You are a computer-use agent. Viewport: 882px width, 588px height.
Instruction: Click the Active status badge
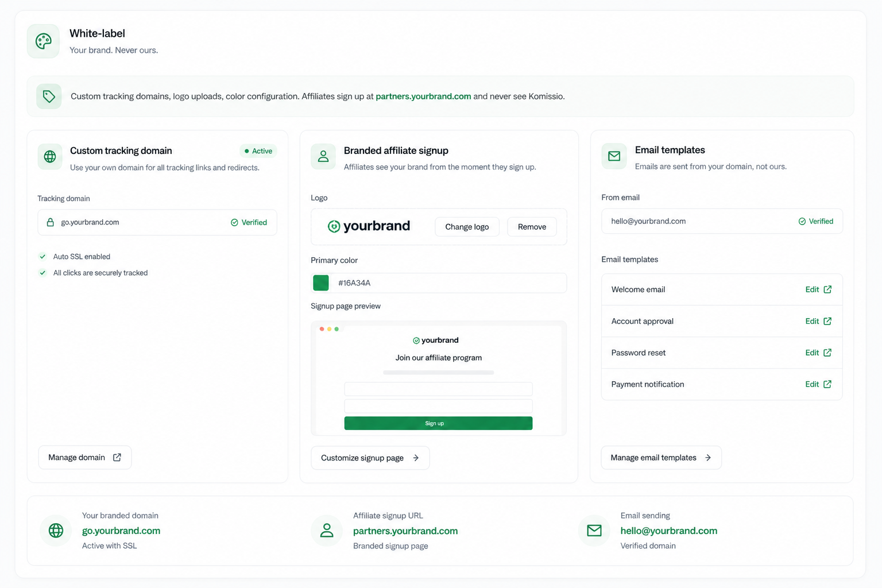258,151
